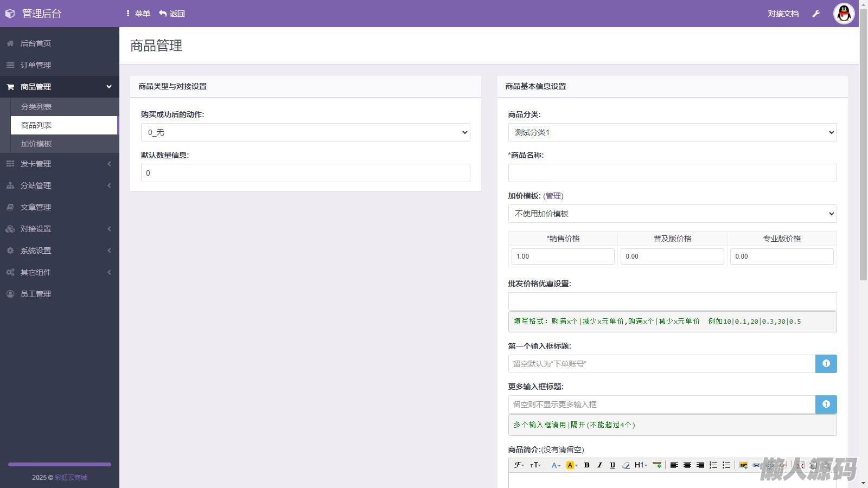Click the wrench icon in header

pyautogui.click(x=816, y=14)
